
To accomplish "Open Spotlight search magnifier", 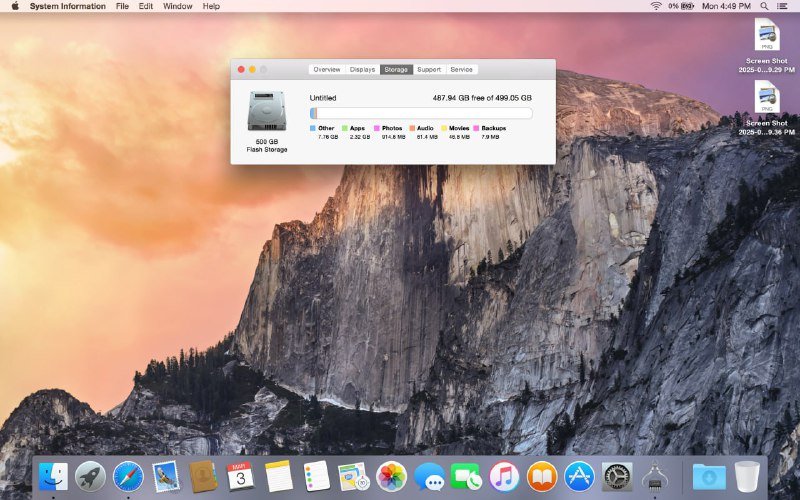I will point(764,6).
